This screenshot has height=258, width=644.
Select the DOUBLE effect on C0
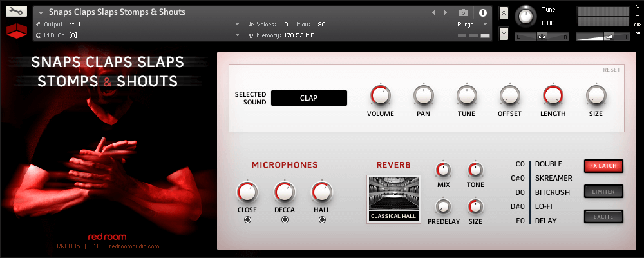tap(548, 164)
